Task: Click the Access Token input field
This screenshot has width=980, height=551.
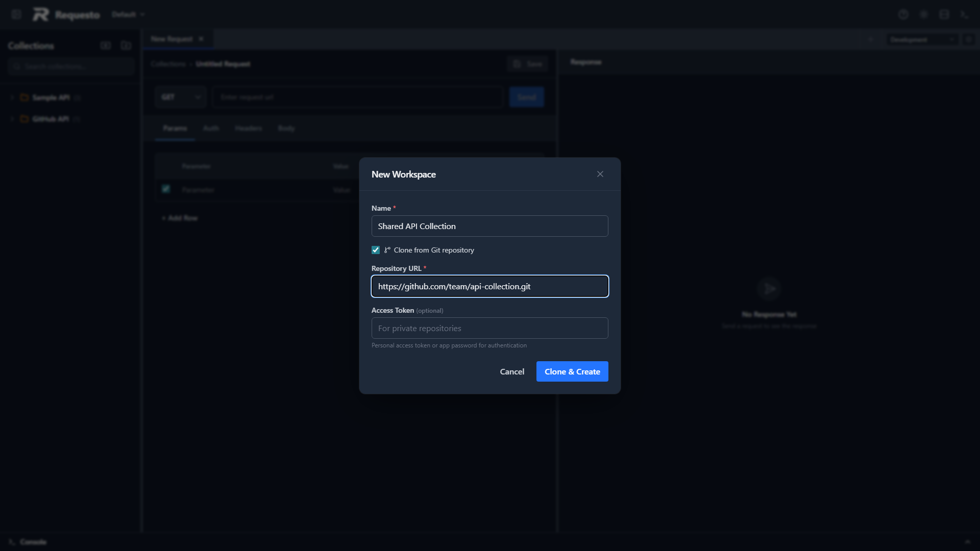Action: pos(489,328)
